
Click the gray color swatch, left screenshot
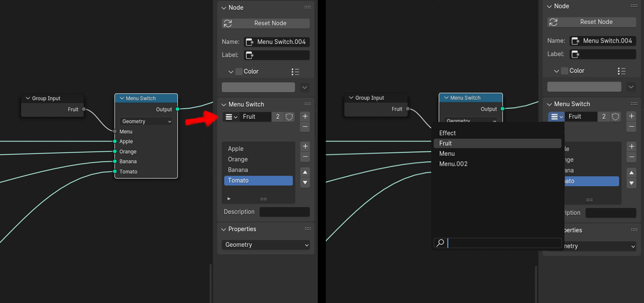point(258,87)
